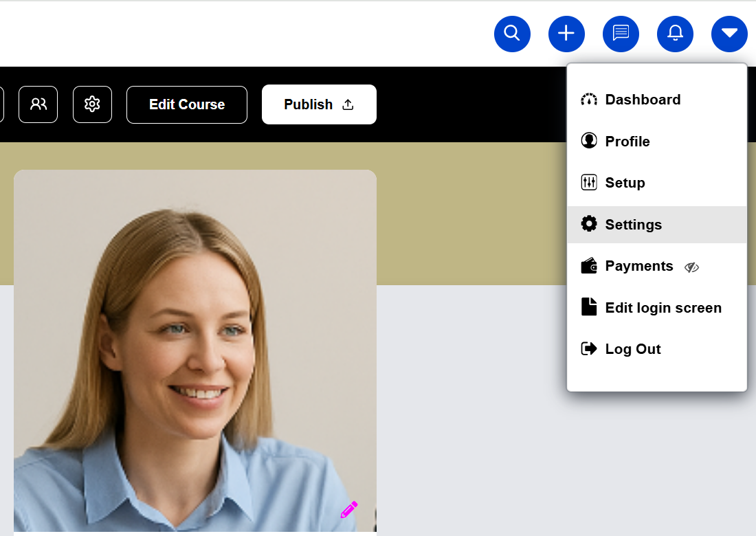The image size is (756, 536).
Task: Click the plus create icon
Action: point(566,34)
